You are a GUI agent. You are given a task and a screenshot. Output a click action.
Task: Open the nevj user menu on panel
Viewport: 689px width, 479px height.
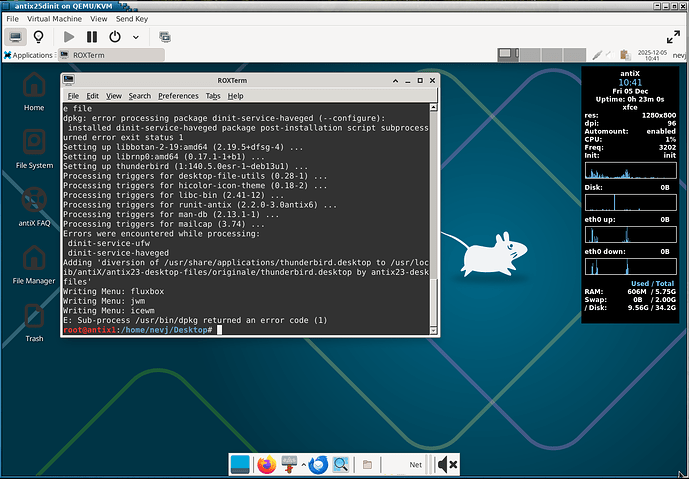[679, 55]
